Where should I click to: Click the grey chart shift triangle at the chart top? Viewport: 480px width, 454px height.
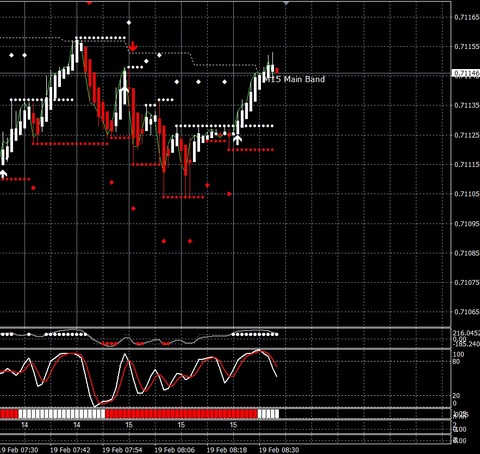pyautogui.click(x=286, y=3)
